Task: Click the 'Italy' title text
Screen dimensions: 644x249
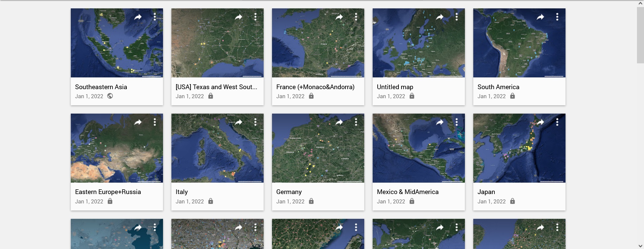Action: coord(182,192)
